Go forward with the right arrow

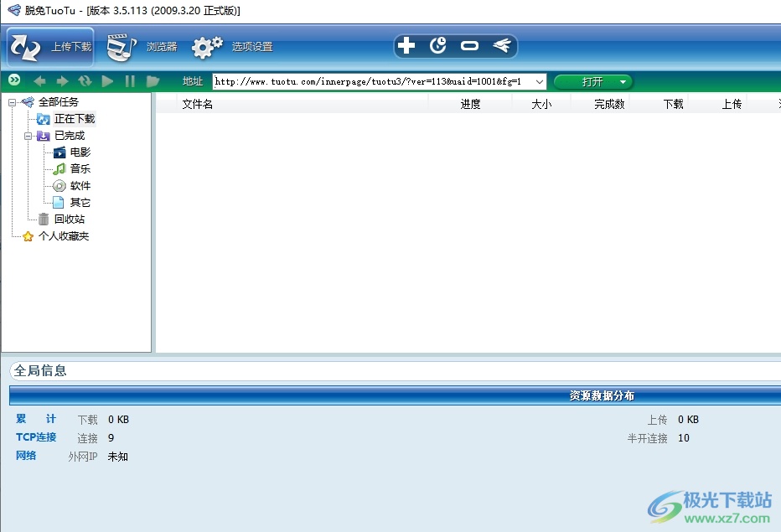click(x=62, y=80)
